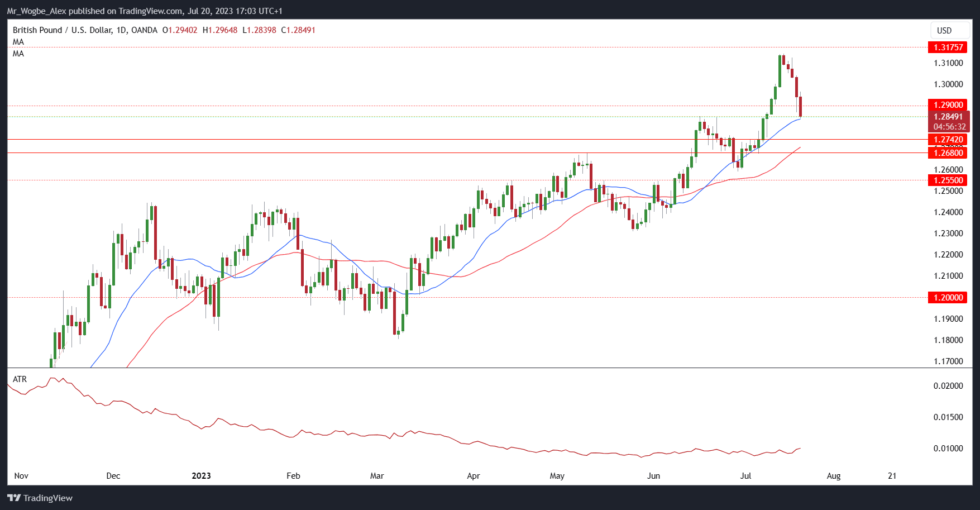The image size is (980, 510).
Task: Click the 1.23000 price axis label
Action: [x=948, y=233]
